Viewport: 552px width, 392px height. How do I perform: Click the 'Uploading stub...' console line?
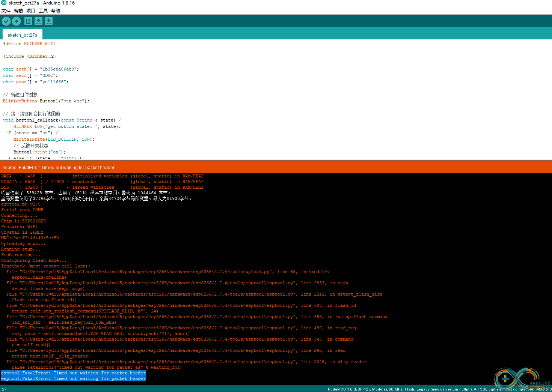[x=23, y=243]
